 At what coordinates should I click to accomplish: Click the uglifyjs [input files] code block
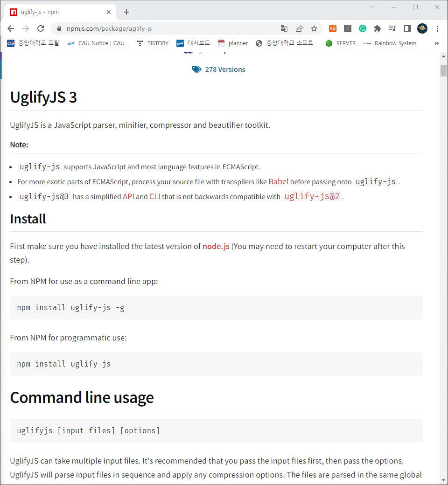pyautogui.click(x=216, y=430)
